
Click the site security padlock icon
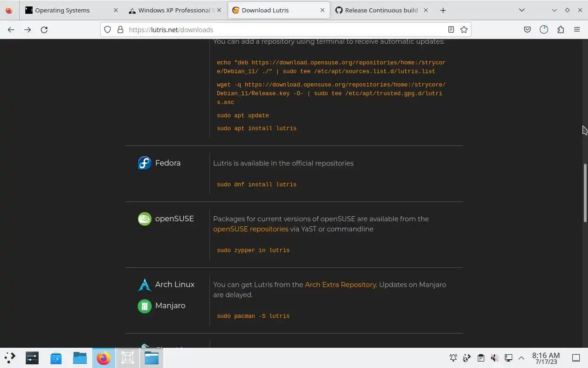(120, 29)
